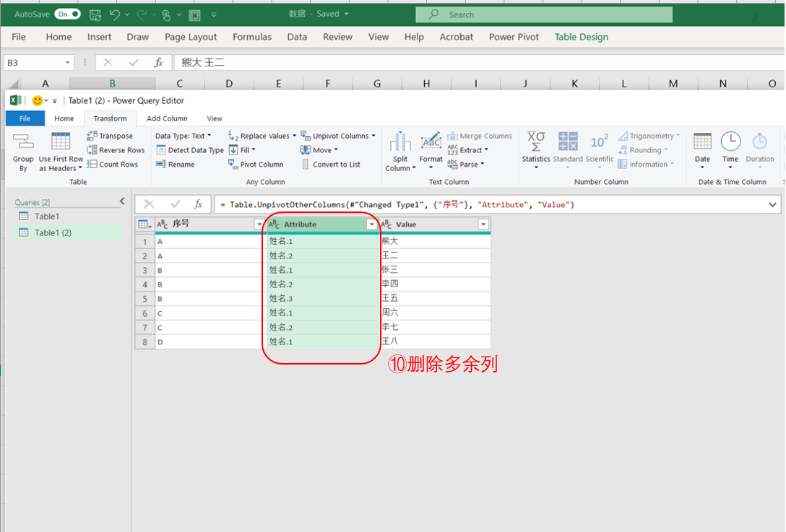Open Data Type: Text dropdown
Screen dimensions: 786x532
pyautogui.click(x=183, y=136)
